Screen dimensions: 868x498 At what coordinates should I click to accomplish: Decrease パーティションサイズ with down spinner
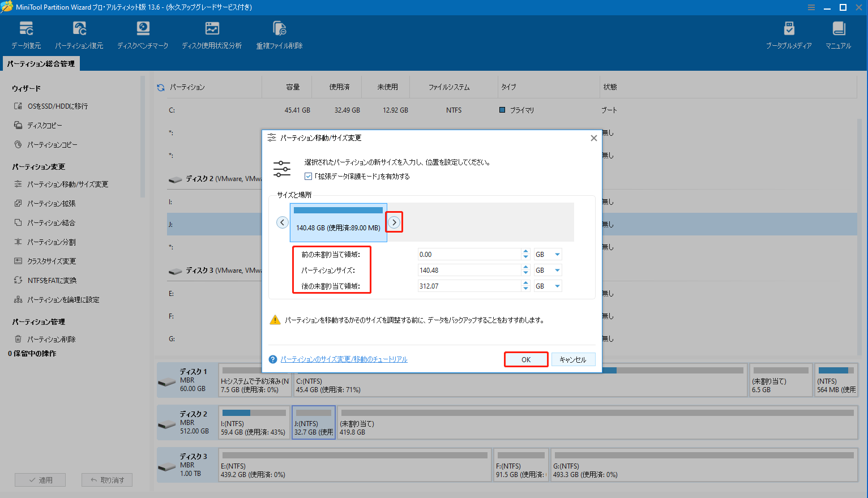click(526, 274)
